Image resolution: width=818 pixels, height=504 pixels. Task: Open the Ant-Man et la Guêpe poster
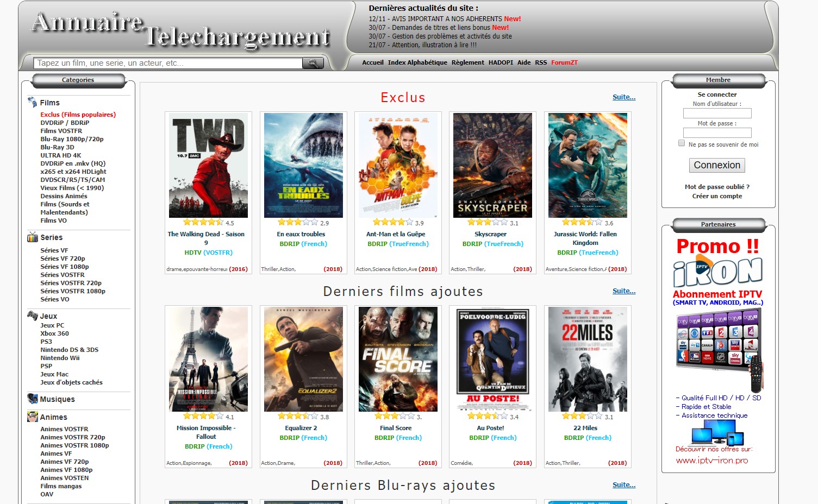398,165
